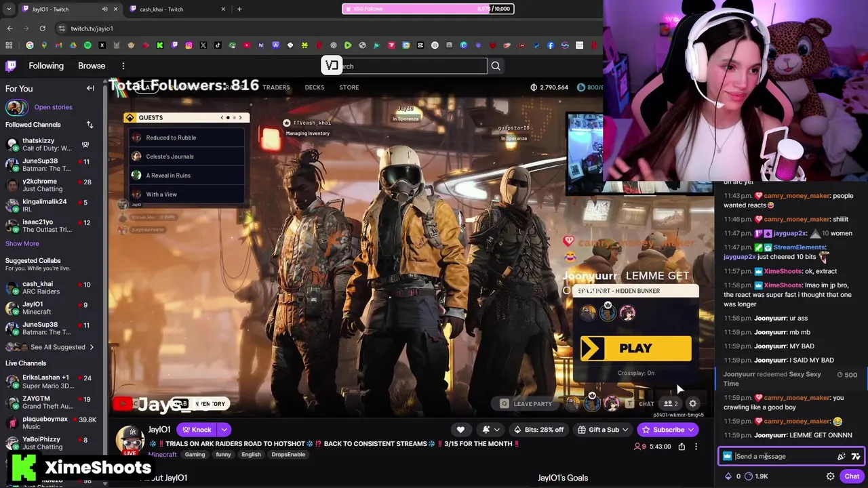
Task: Open the Browse page
Action: tap(92, 66)
